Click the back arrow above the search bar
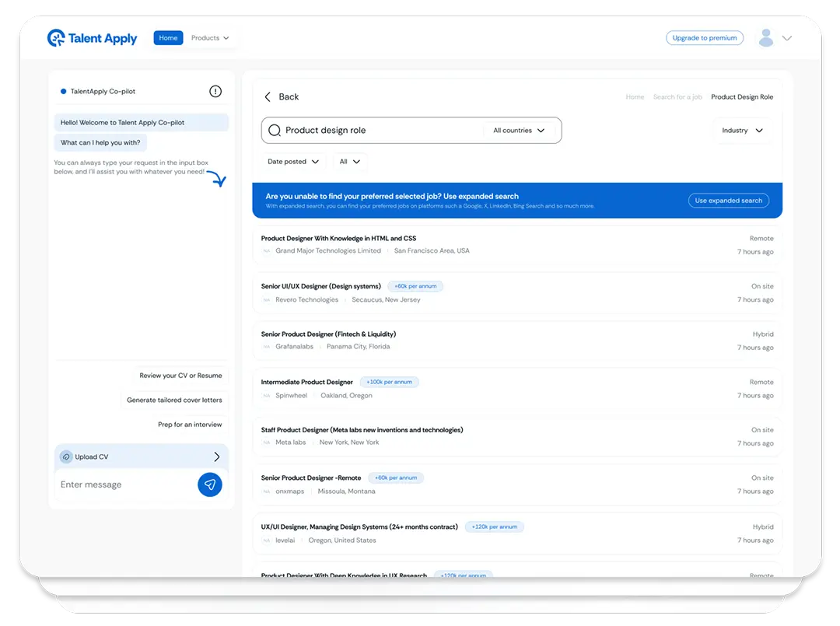 (x=269, y=97)
